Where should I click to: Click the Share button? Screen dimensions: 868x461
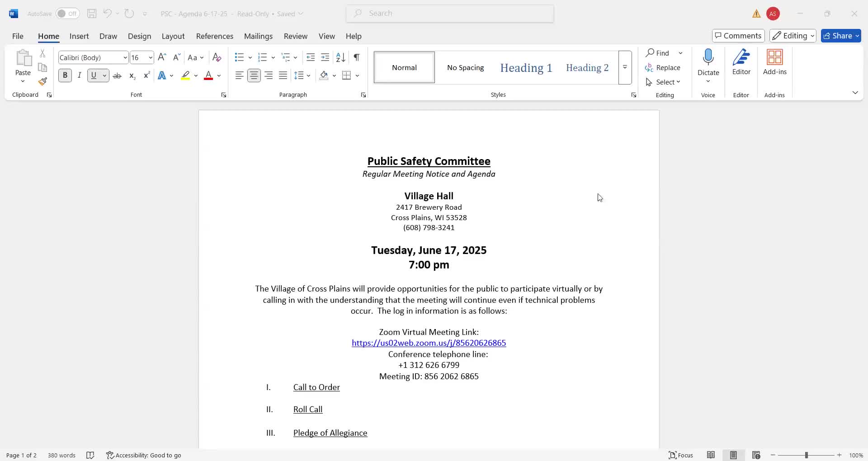(841, 36)
